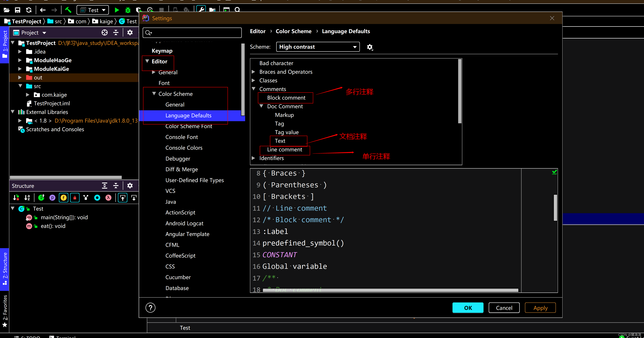The height and width of the screenshot is (338, 644).
Task: Click the green Debug bug icon
Action: (128, 10)
